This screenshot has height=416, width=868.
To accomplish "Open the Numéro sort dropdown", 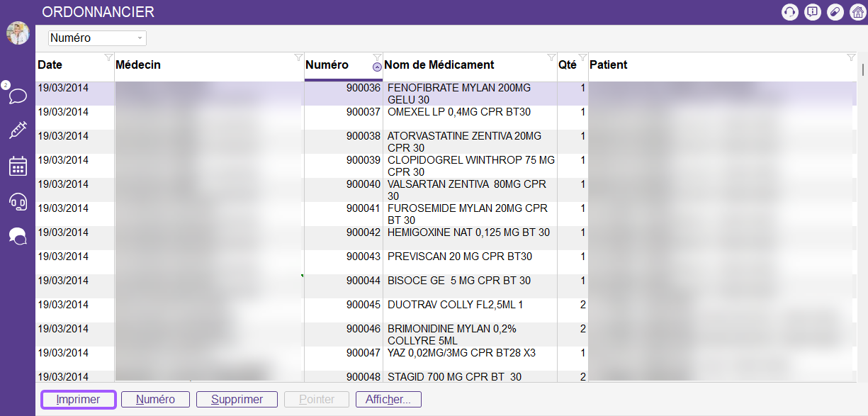I will (x=97, y=38).
